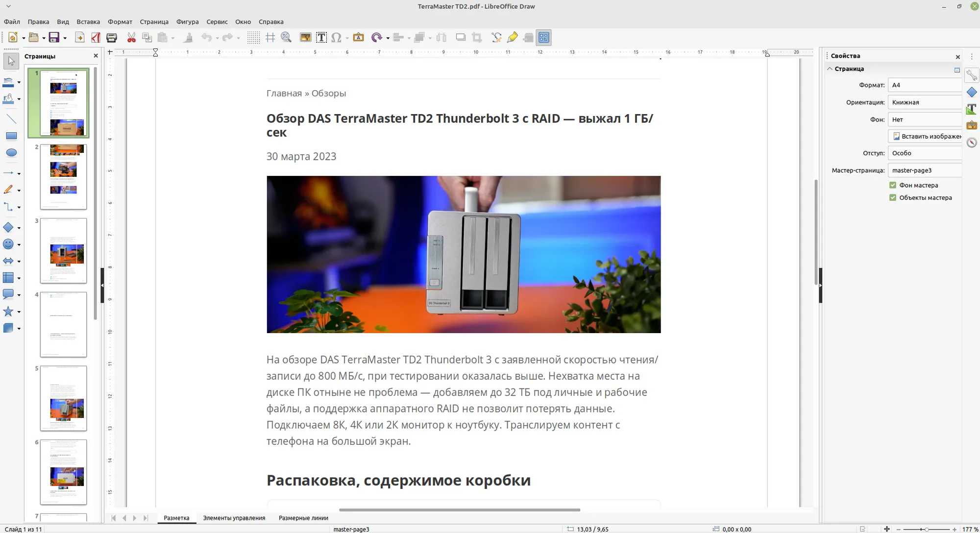This screenshot has width=980, height=533.
Task: Collapse the Страница section expander
Action: (830, 69)
